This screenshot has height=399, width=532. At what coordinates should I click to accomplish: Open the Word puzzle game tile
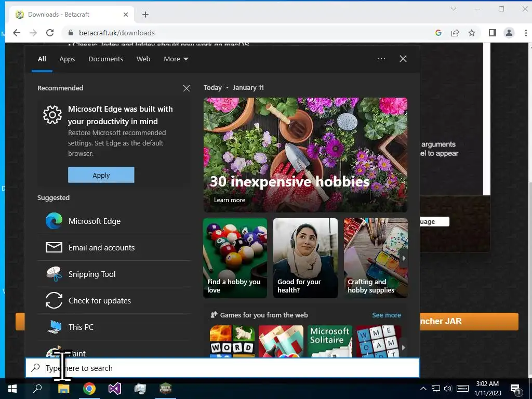tap(232, 341)
